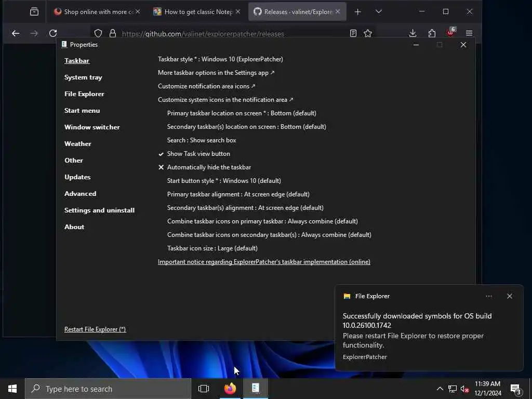Dismiss the File Explorer notification
Screen dimensions: 532x399
click(510, 296)
